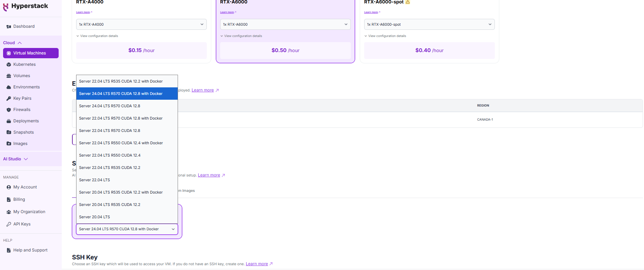Select Server 24.04 LTS R570 CUDA 12.8 with Docker option
Image resolution: width=644 pixels, height=270 pixels.
[127, 94]
